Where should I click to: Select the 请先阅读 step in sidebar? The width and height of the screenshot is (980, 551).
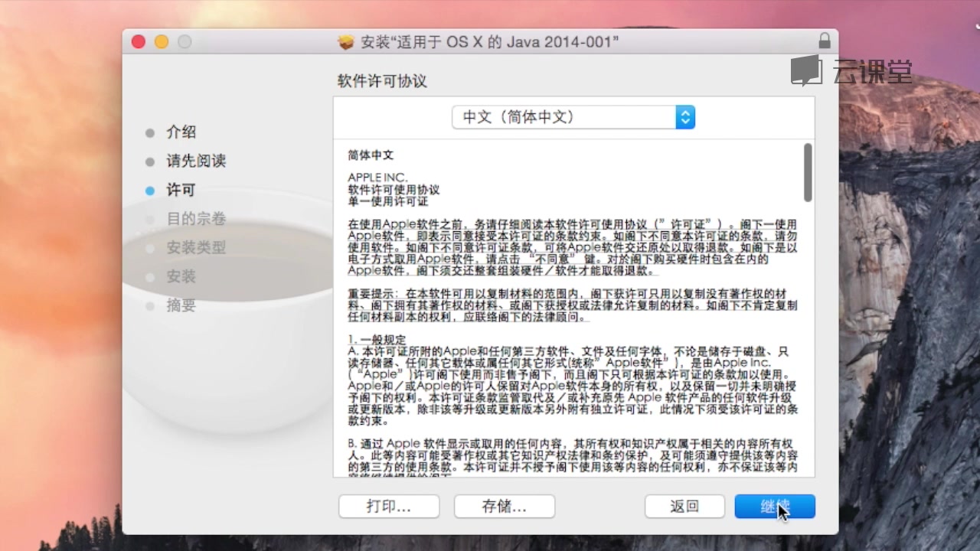pos(196,161)
